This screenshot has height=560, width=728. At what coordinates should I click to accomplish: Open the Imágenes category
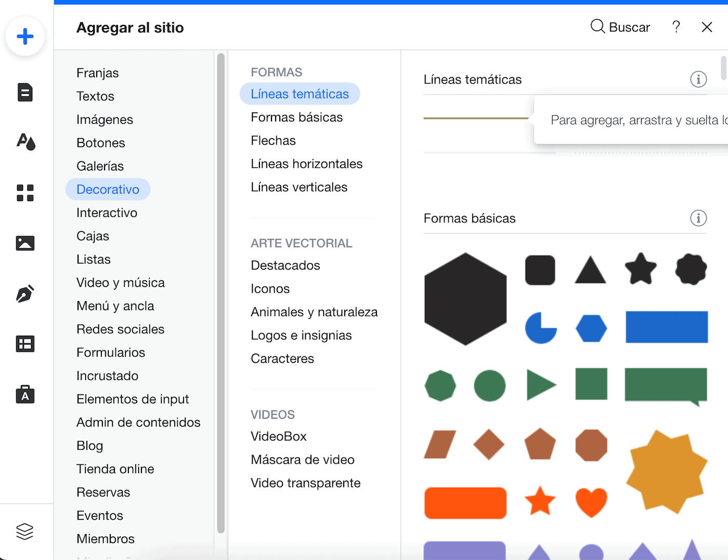coord(105,120)
